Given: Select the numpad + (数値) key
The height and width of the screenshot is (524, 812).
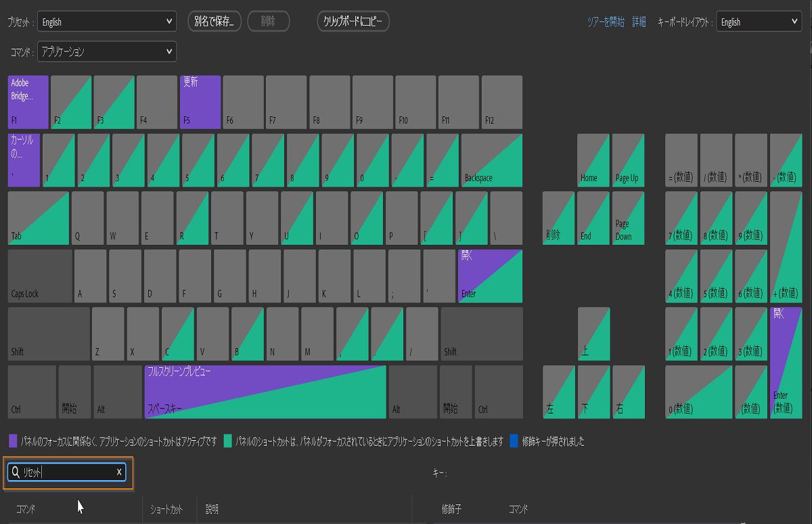Looking at the screenshot, I should [x=786, y=247].
